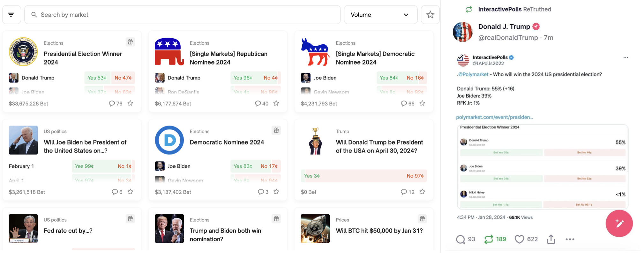
Task: Click the @Polymarket mention in the post
Action: [x=474, y=74]
